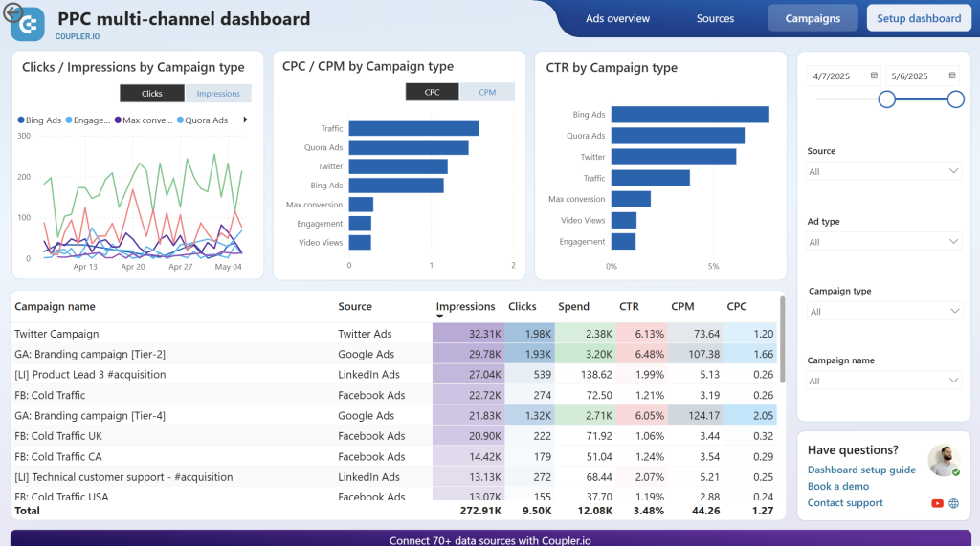
Task: Toggle Bing Ads legend item
Action: pos(39,120)
